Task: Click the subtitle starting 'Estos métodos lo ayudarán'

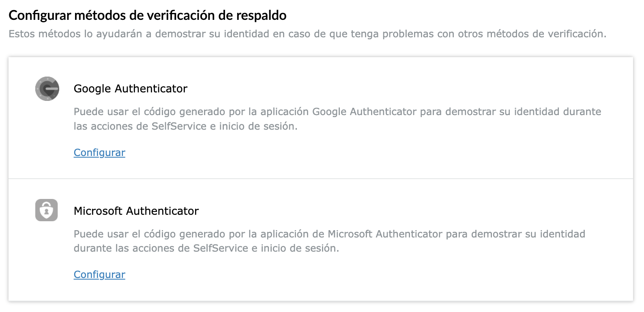Action: tap(307, 34)
